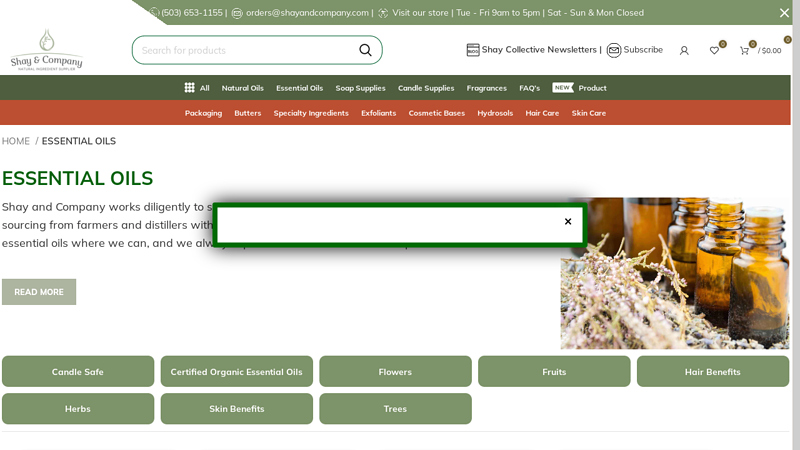The image size is (800, 450).
Task: Click the phone number in top bar
Action: click(x=192, y=13)
